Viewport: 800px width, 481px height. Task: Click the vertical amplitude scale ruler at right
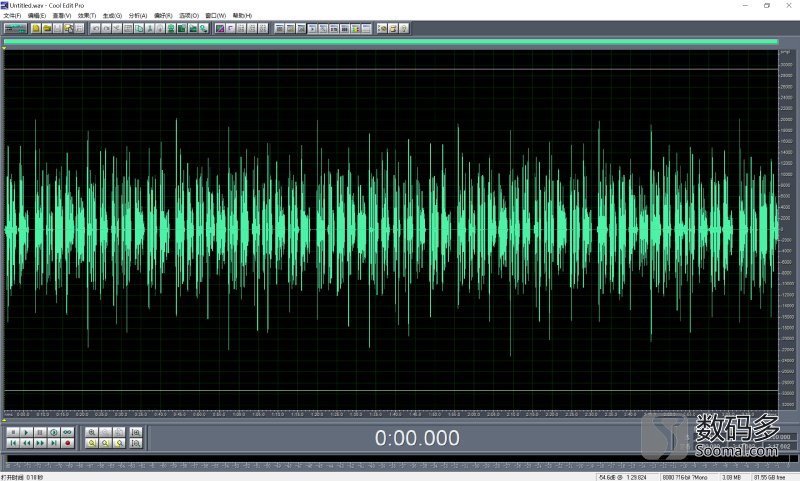pos(786,229)
